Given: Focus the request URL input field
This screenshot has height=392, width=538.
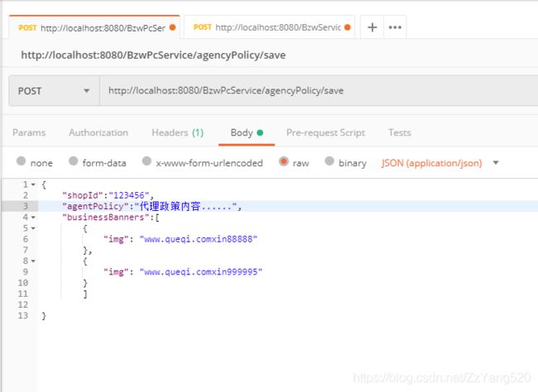Looking at the screenshot, I should tap(319, 91).
